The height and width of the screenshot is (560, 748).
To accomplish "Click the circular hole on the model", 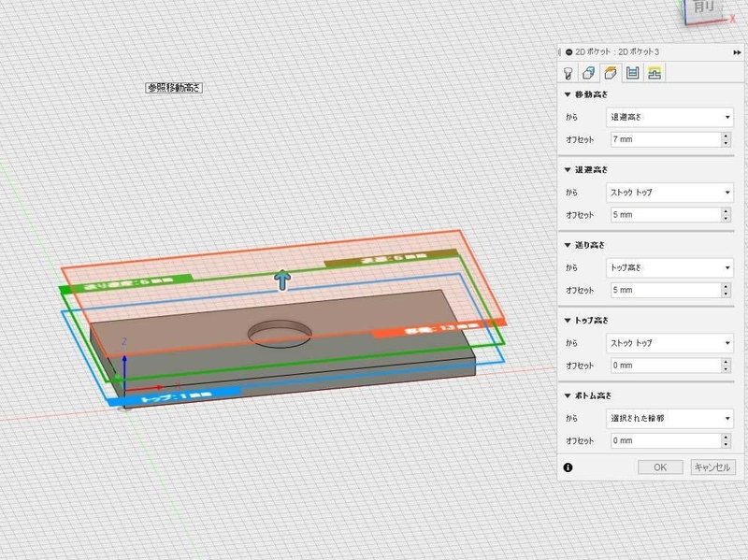I will [280, 334].
